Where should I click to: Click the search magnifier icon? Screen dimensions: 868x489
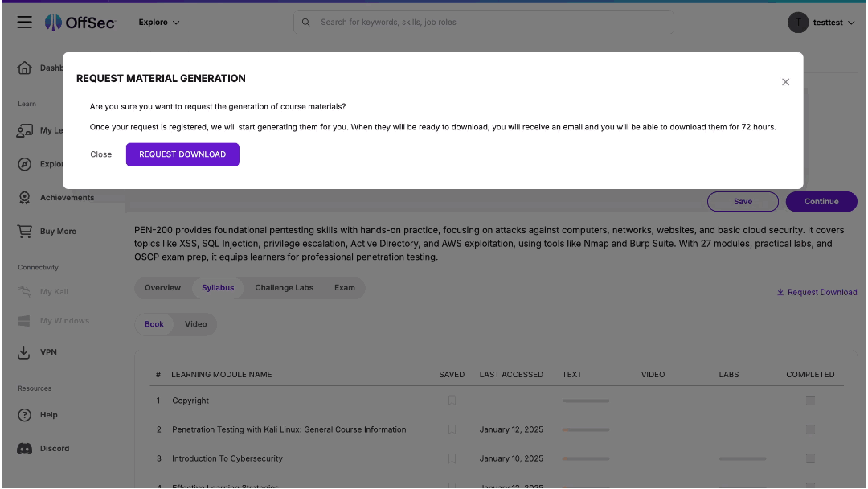[x=305, y=23]
